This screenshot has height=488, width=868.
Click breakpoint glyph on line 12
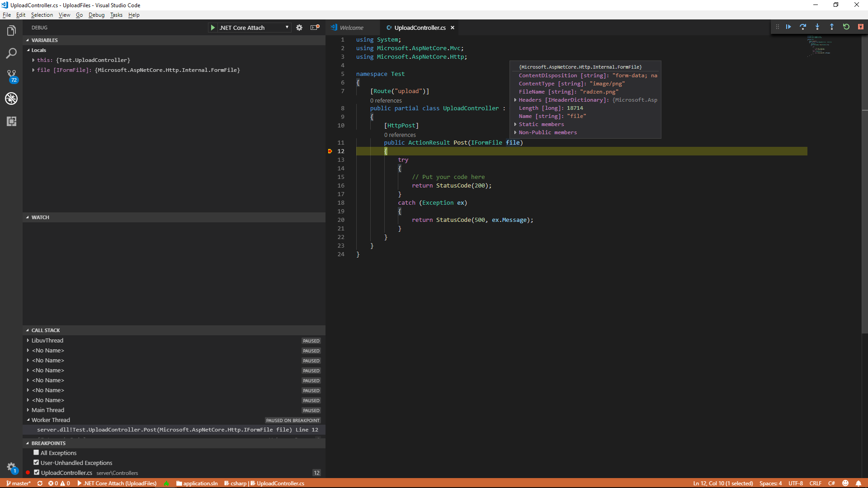pos(330,151)
